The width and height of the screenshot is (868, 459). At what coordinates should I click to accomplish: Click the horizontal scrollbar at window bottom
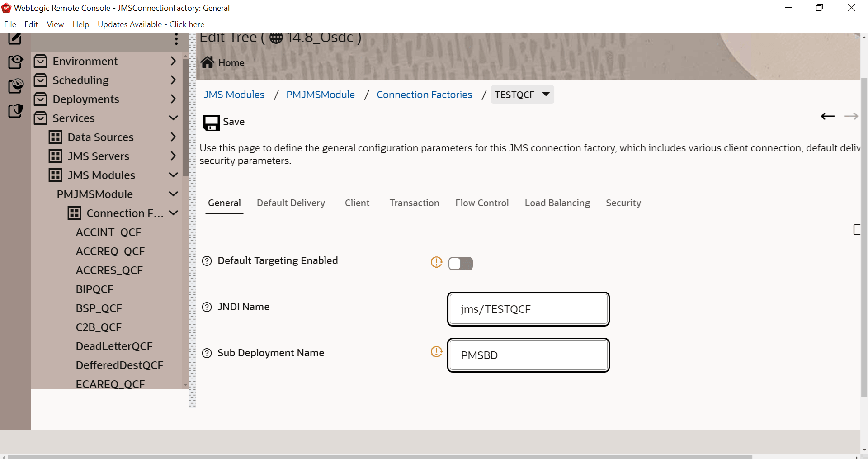[x=380, y=457]
